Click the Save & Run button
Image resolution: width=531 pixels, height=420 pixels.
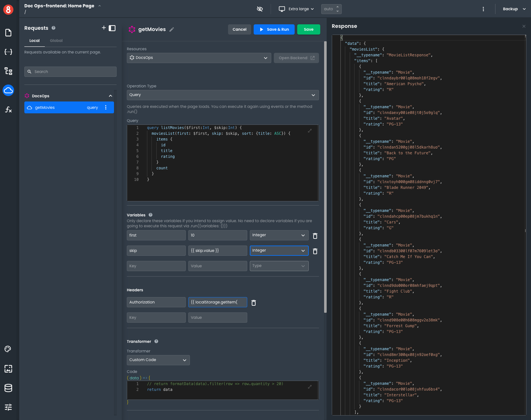[x=274, y=29]
